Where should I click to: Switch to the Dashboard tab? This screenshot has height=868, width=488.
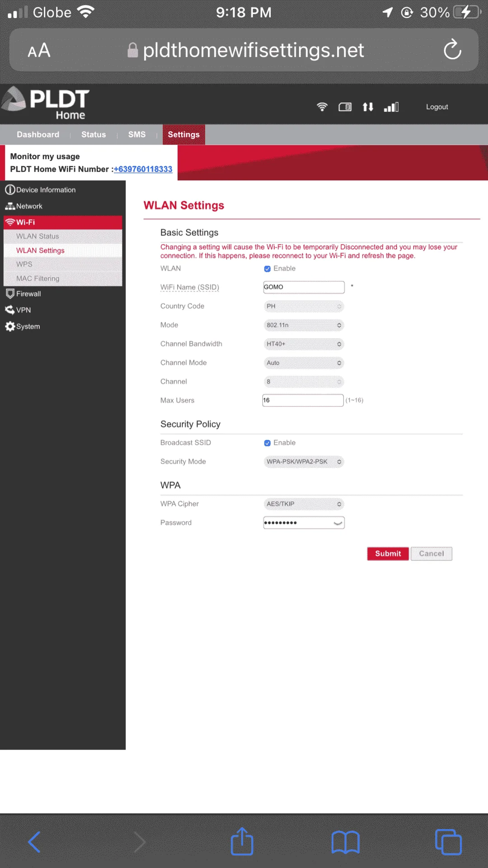pyautogui.click(x=38, y=135)
